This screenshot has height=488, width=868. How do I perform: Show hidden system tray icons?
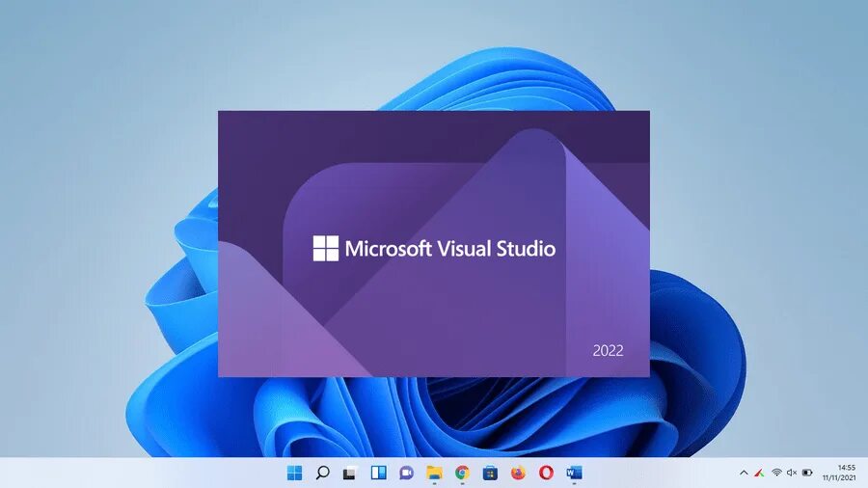pyautogui.click(x=744, y=473)
